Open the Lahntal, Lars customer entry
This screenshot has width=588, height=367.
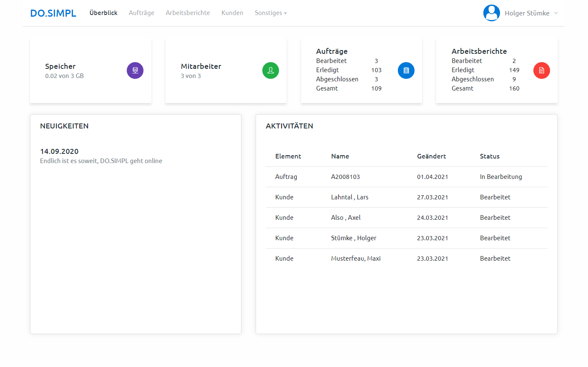point(349,197)
